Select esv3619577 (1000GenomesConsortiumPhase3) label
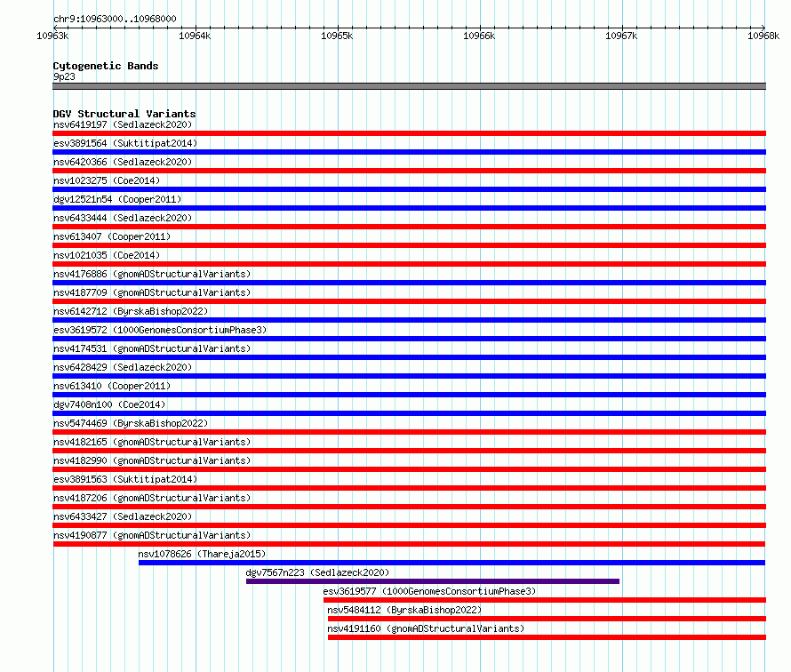Screen dimensions: 791x672 (x=429, y=591)
